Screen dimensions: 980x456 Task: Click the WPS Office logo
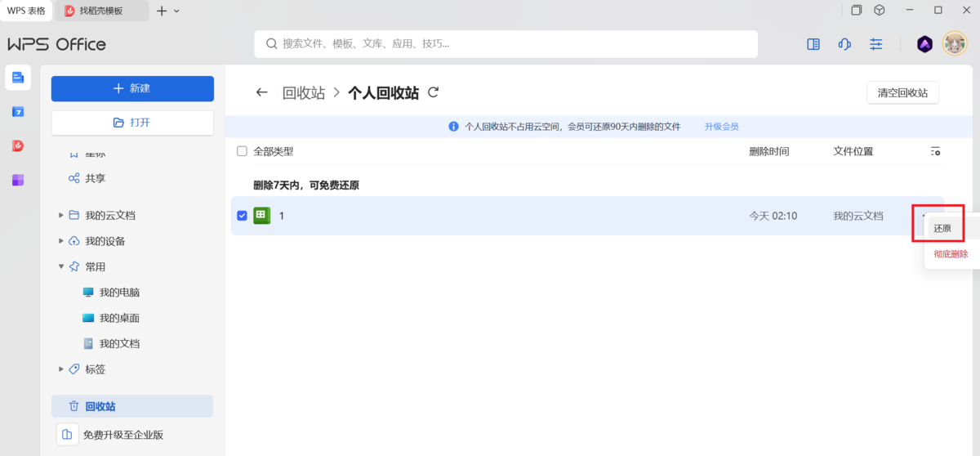click(57, 44)
